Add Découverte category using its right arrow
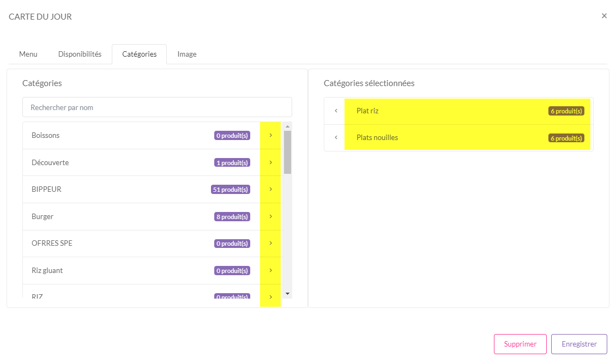 [270, 162]
